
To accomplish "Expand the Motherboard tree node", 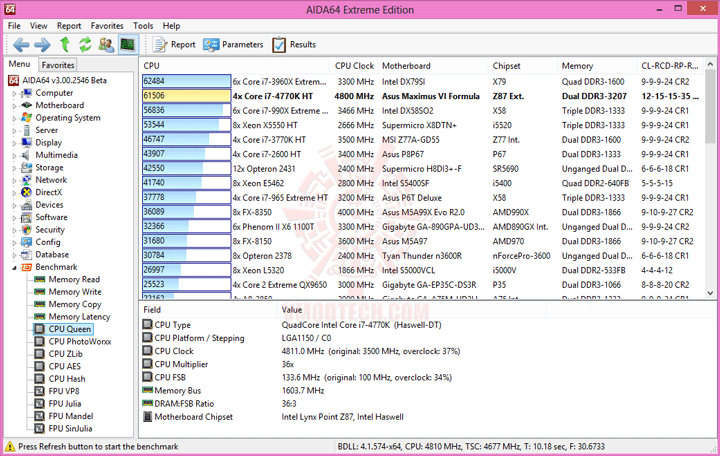I will tap(14, 106).
